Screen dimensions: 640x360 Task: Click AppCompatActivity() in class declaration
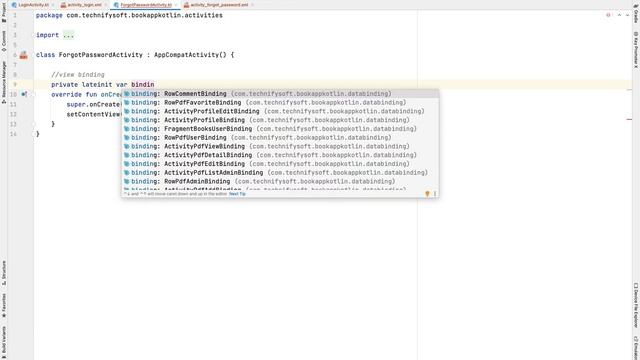(x=190, y=55)
